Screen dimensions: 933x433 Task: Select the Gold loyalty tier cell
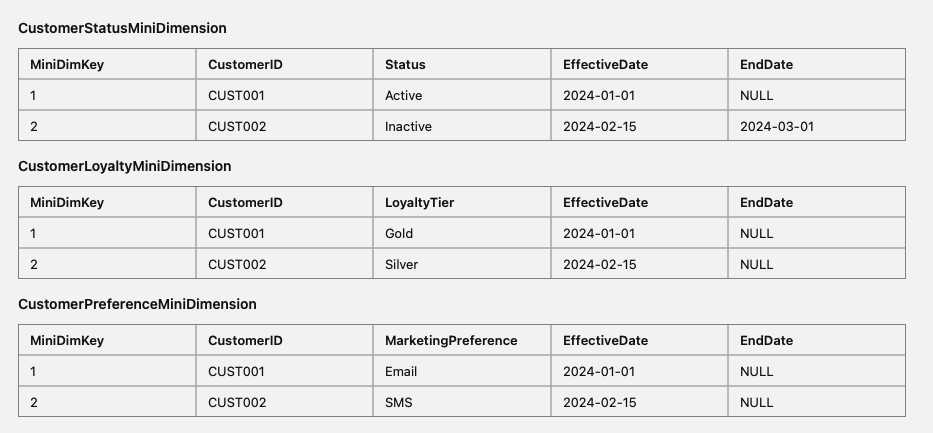tap(399, 234)
